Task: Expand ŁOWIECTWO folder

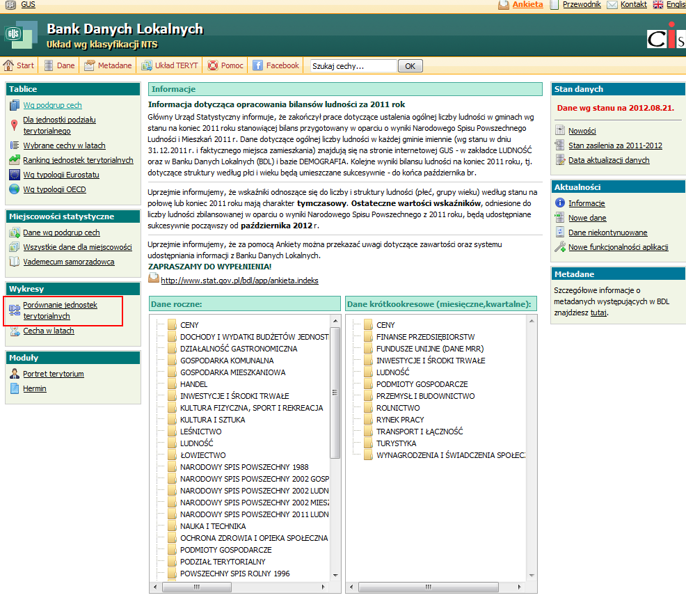Action: [172, 455]
